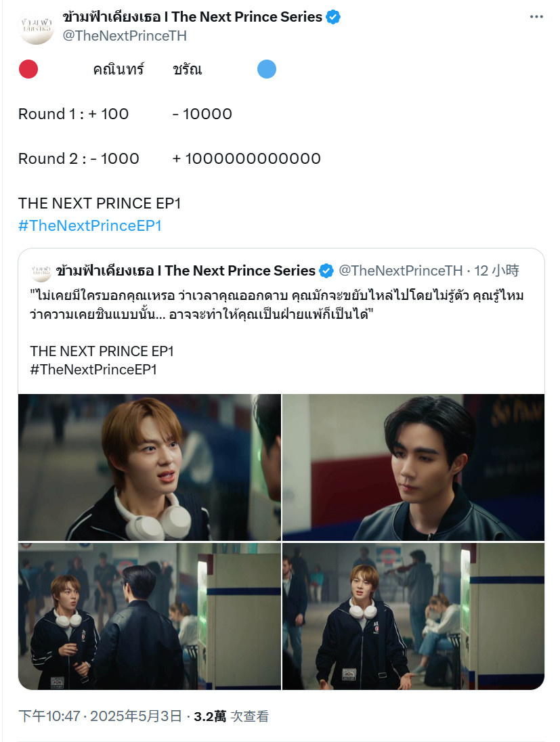Click the main post's profile avatar
560x742 pixels.
(x=36, y=26)
